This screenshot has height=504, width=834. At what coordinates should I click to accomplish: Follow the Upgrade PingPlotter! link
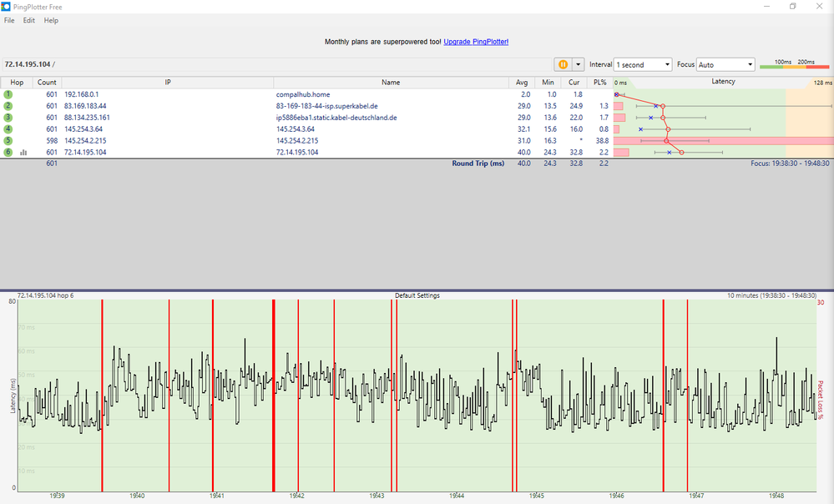[x=476, y=42]
